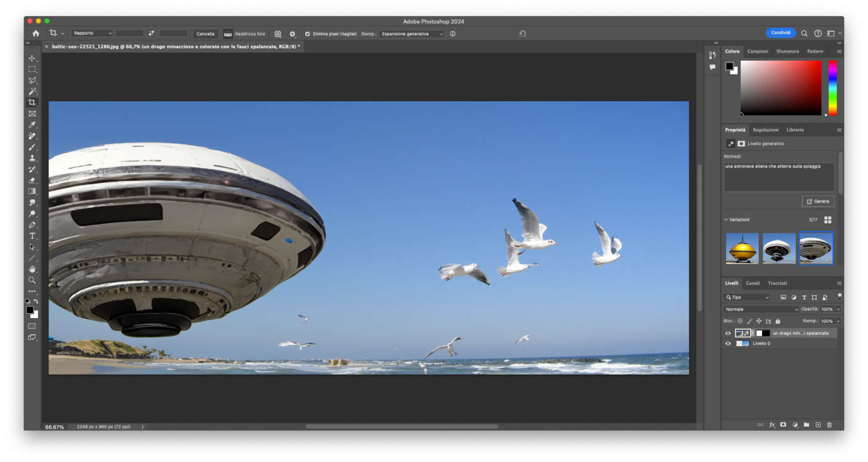The width and height of the screenshot is (868, 462).
Task: Select the Move tool
Action: [x=32, y=58]
